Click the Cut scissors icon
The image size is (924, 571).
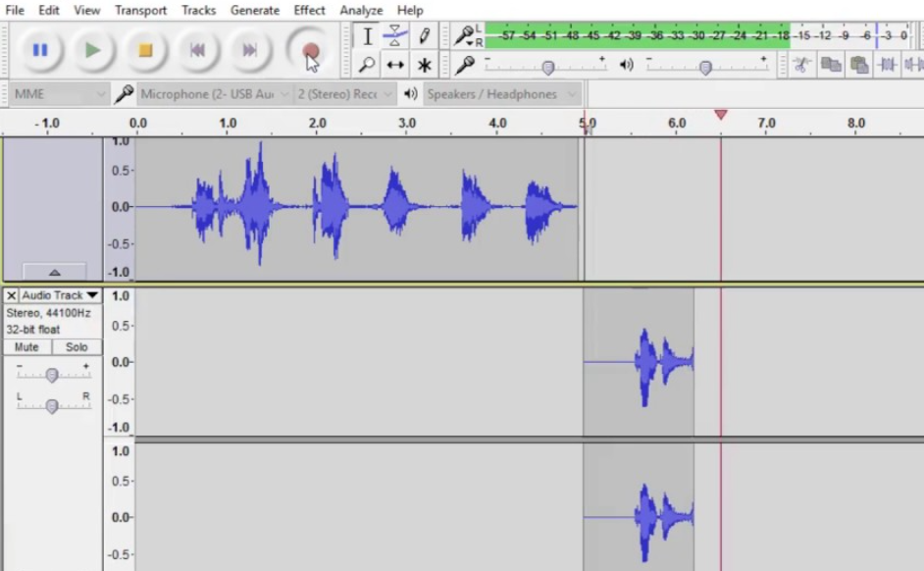click(800, 64)
